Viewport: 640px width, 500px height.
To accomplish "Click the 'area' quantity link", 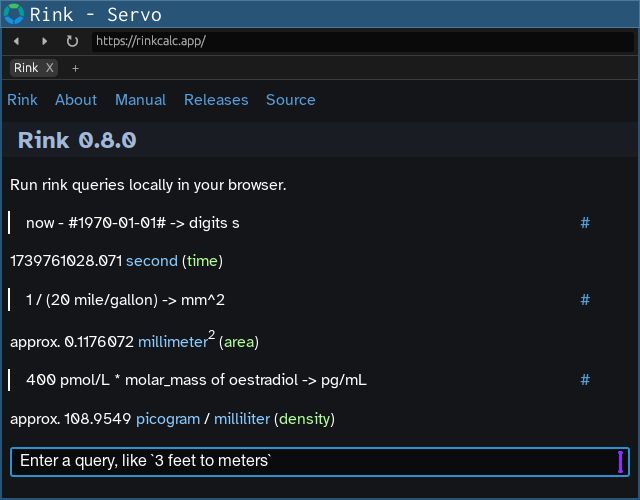I will point(239,342).
